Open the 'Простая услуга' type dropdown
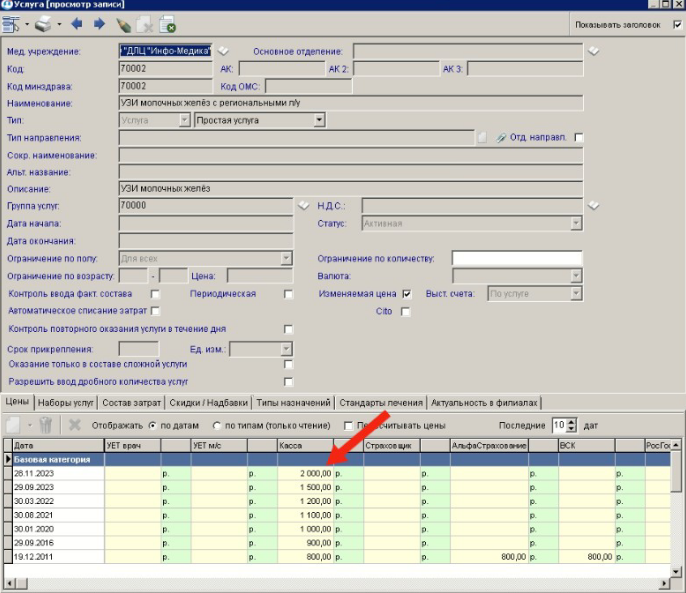This screenshot has height=593, width=686. tap(319, 120)
